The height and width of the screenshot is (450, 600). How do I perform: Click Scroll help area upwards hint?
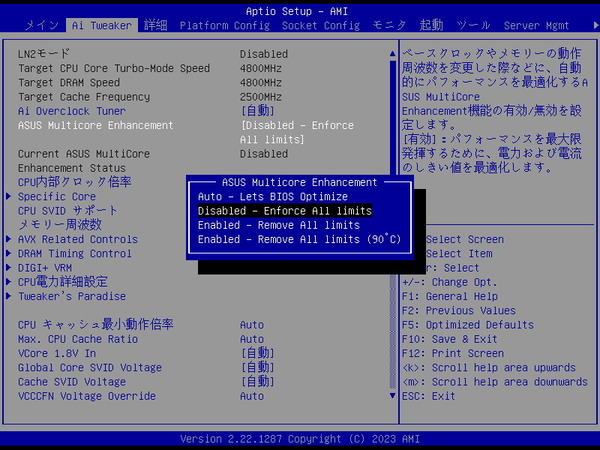click(489, 368)
